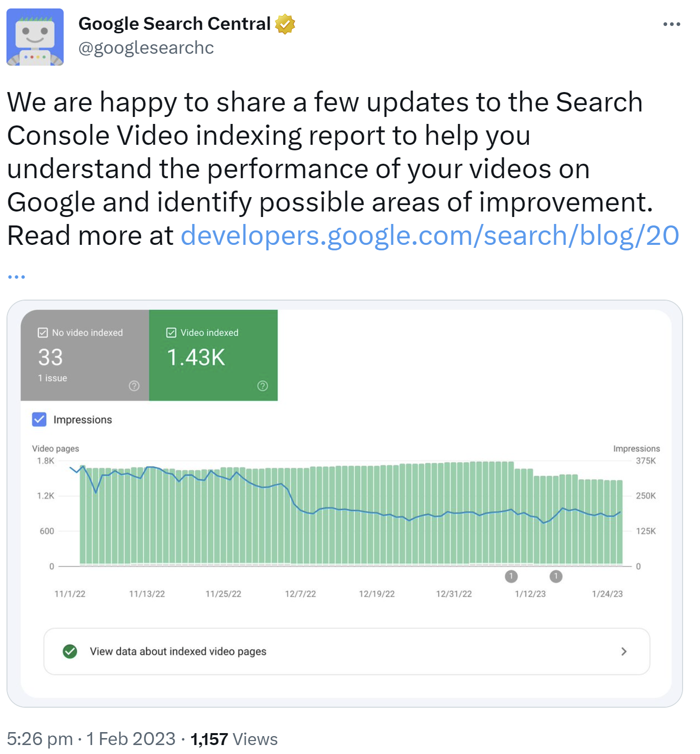This screenshot has height=754, width=700.
Task: Open the help icon on No video indexed card
Action: (x=133, y=386)
